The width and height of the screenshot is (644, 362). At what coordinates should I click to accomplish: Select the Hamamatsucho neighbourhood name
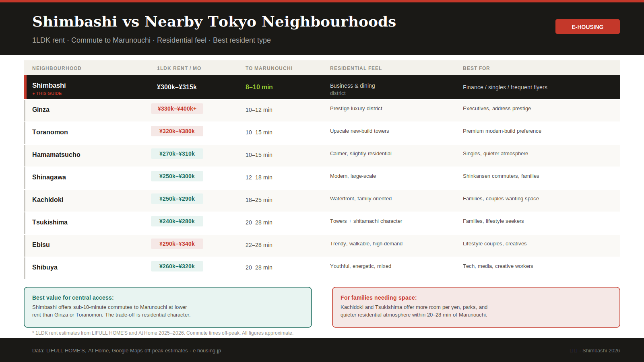(56, 154)
